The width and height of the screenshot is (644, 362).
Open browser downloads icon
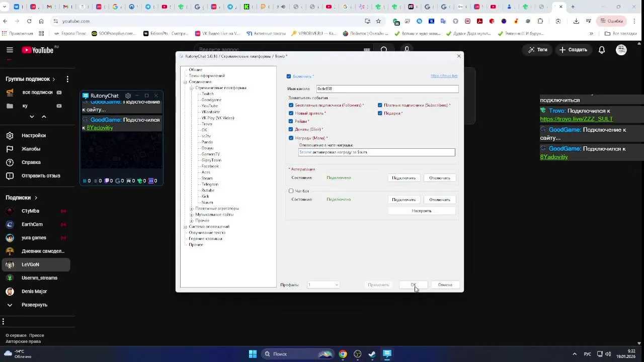click(576, 21)
